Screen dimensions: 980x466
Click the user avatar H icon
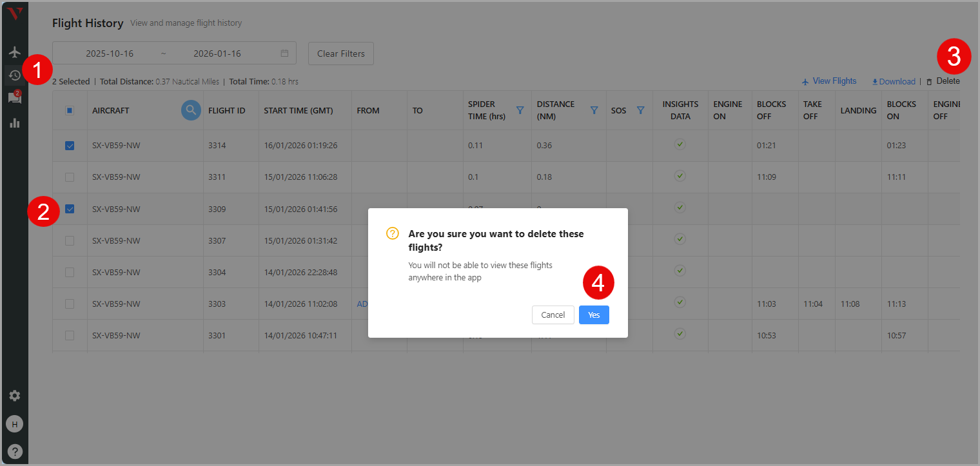click(x=14, y=423)
